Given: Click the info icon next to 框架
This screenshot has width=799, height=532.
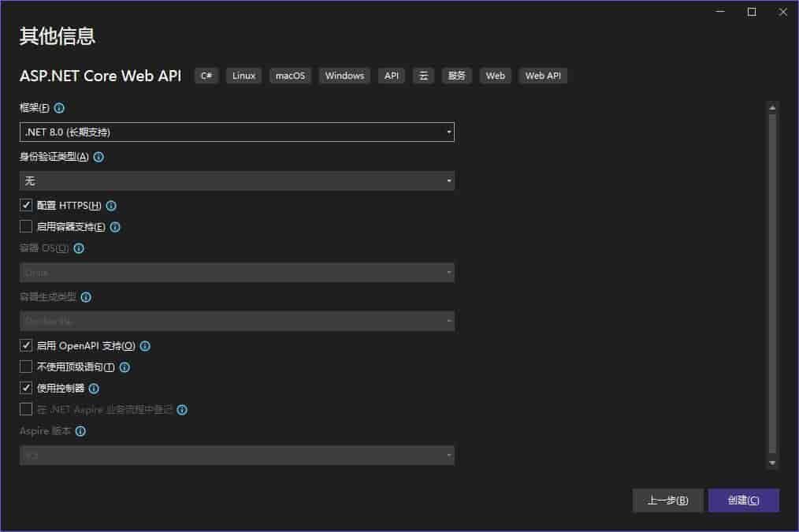Looking at the screenshot, I should [x=59, y=108].
